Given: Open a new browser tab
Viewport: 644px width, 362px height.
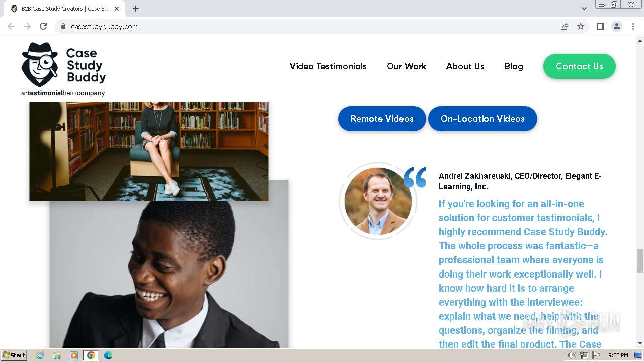Looking at the screenshot, I should pyautogui.click(x=136, y=9).
